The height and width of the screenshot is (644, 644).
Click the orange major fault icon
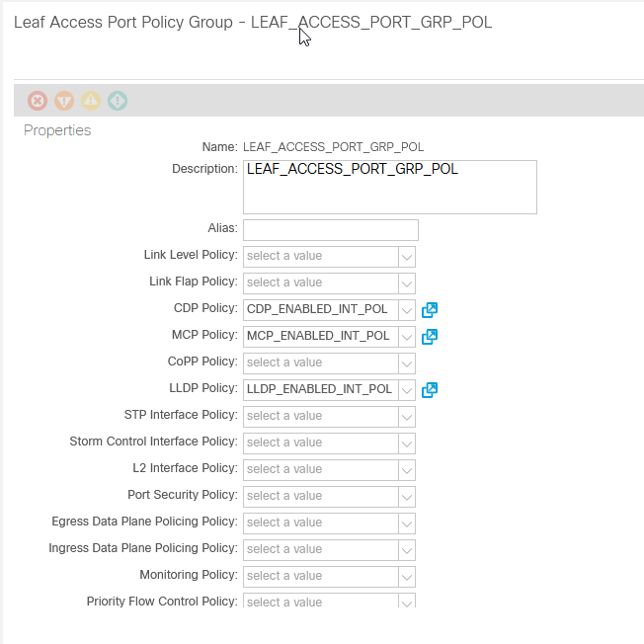point(64,101)
